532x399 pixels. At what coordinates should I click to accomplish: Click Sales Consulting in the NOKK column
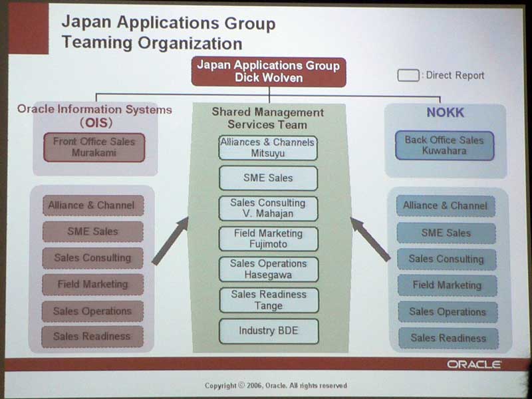tap(446, 259)
